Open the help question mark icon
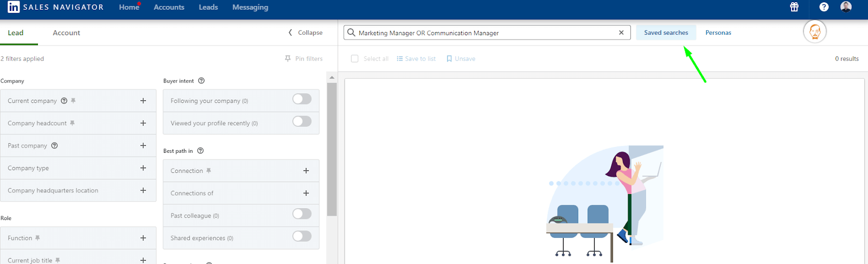868x264 pixels. (x=824, y=7)
